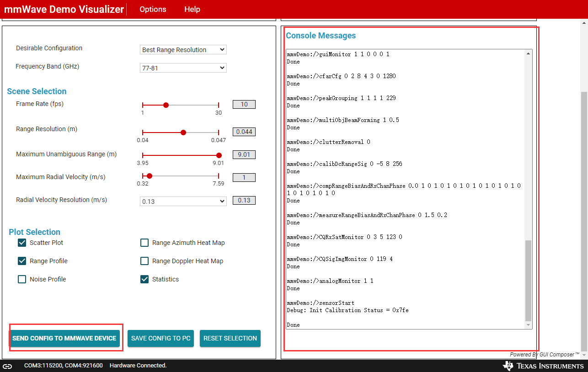Click the Reset Selection button
Screen dimensions: 588x372
230,339
